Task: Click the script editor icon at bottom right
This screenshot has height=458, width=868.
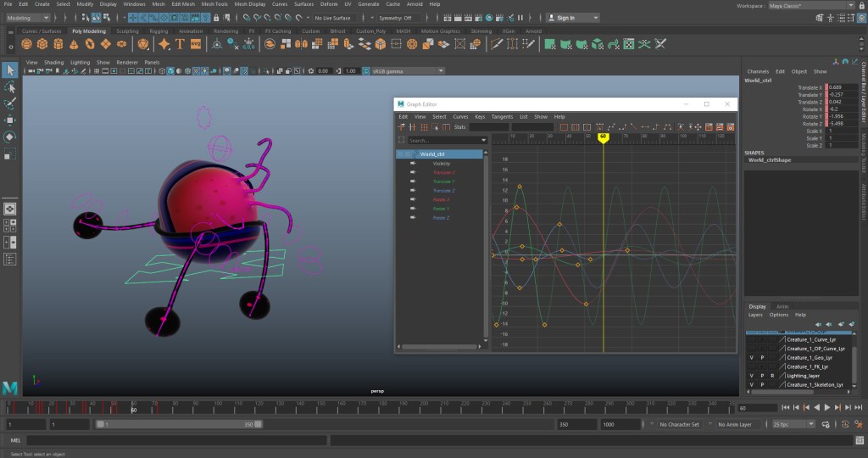Action: pyautogui.click(x=858, y=440)
